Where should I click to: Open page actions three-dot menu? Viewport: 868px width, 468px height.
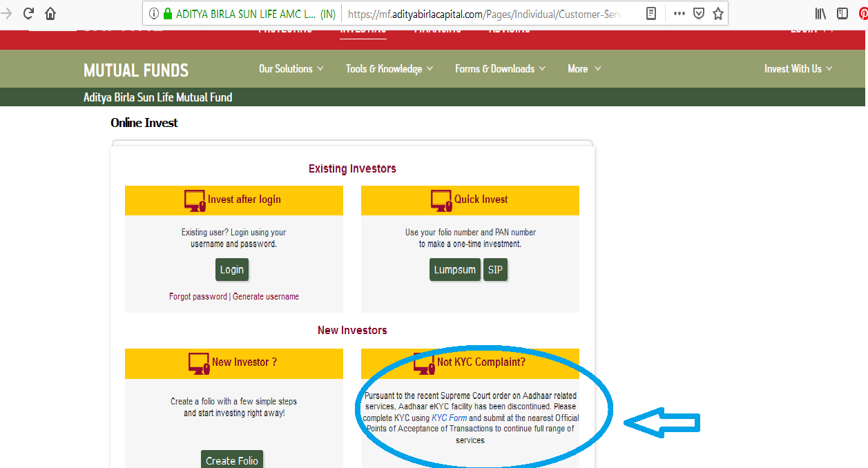(679, 13)
